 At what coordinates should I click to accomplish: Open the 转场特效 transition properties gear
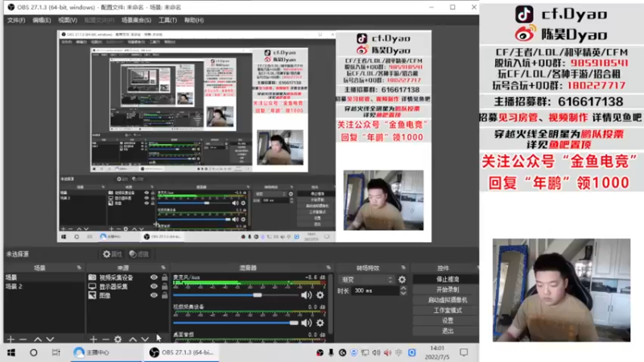(x=402, y=279)
